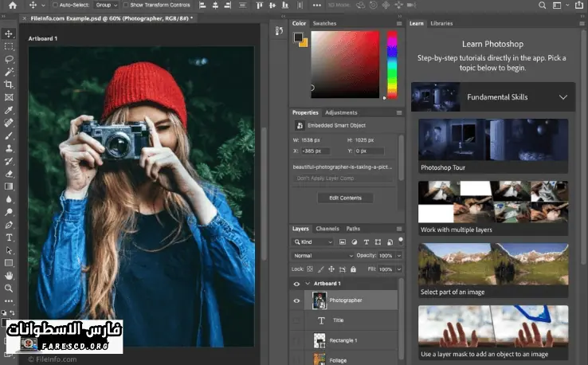Select the Horizontal Type tool
Image resolution: width=588 pixels, height=365 pixels.
pos(10,237)
